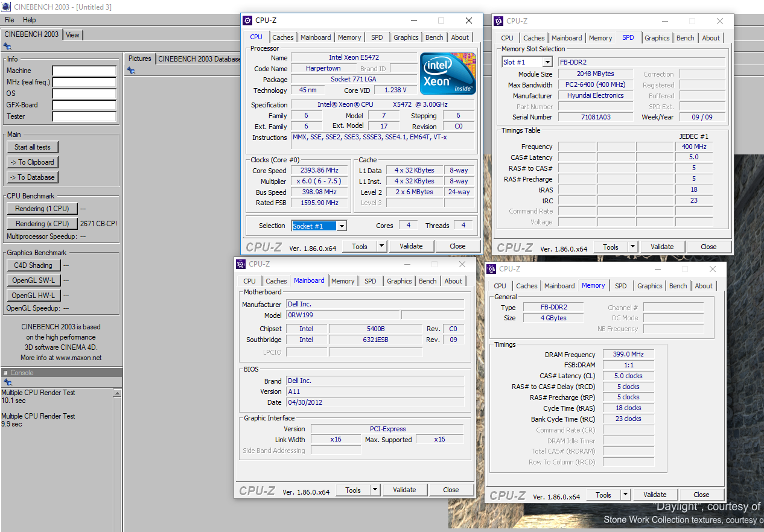This screenshot has height=532, width=764.
Task: Click the pin icon below CINEBENCH 2003 tab
Action: tap(7, 46)
